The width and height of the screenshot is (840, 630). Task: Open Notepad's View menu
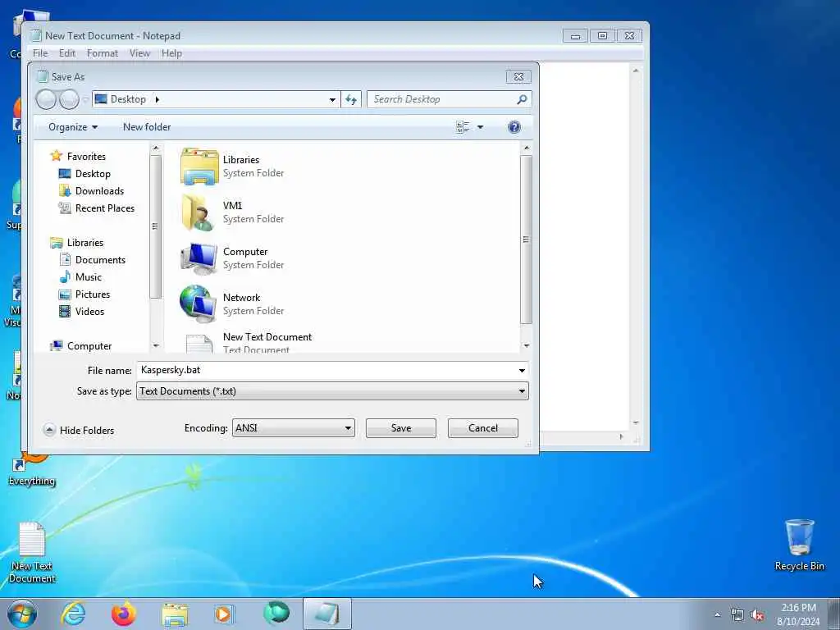[x=139, y=53]
